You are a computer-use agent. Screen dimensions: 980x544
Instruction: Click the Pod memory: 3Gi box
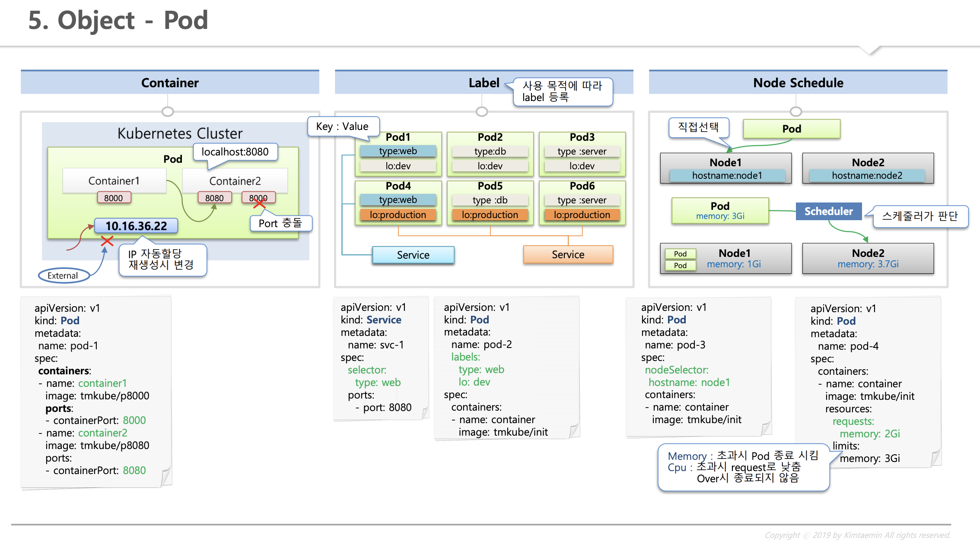[x=720, y=210]
